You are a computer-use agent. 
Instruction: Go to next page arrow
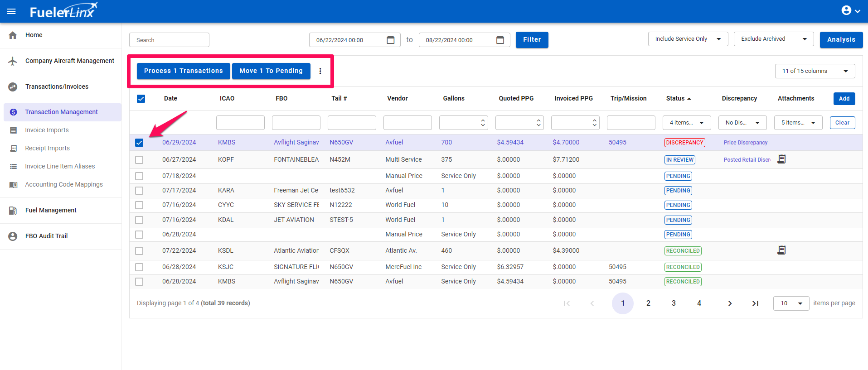click(730, 303)
